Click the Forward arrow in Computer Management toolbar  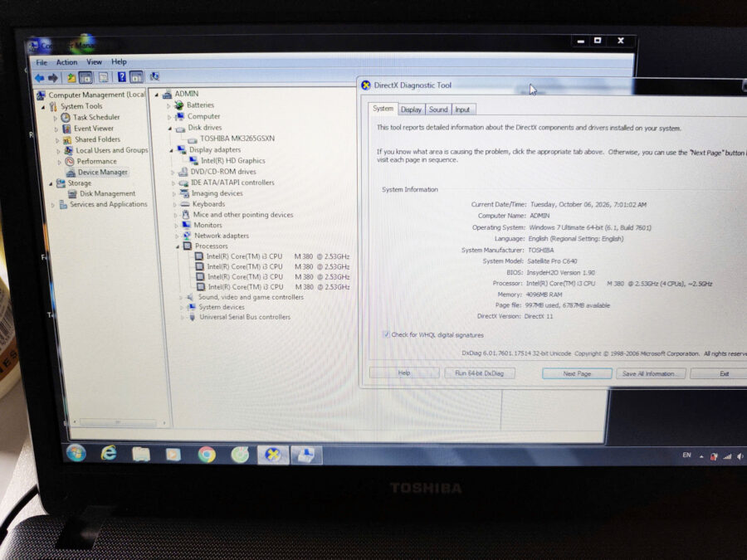point(53,78)
